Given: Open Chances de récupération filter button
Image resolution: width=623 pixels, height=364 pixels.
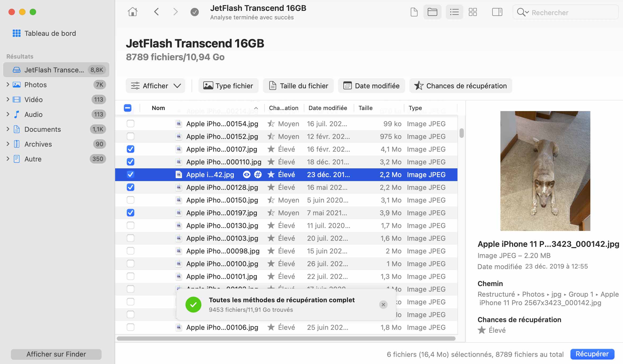Looking at the screenshot, I should [461, 86].
